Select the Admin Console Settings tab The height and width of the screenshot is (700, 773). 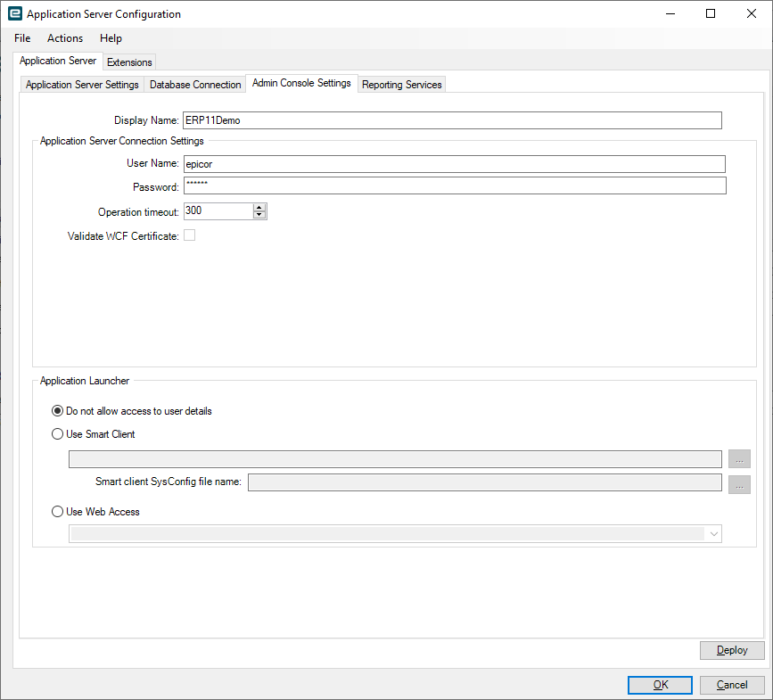[x=301, y=83]
